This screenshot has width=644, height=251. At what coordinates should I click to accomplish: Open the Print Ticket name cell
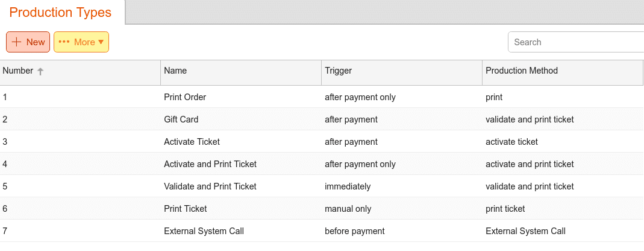pos(185,209)
